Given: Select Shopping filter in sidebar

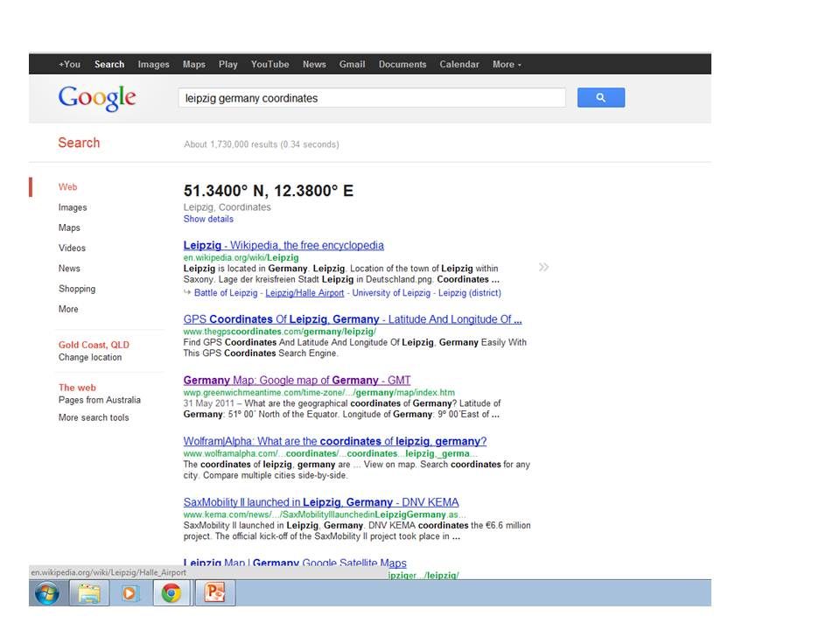Looking at the screenshot, I should click(77, 289).
